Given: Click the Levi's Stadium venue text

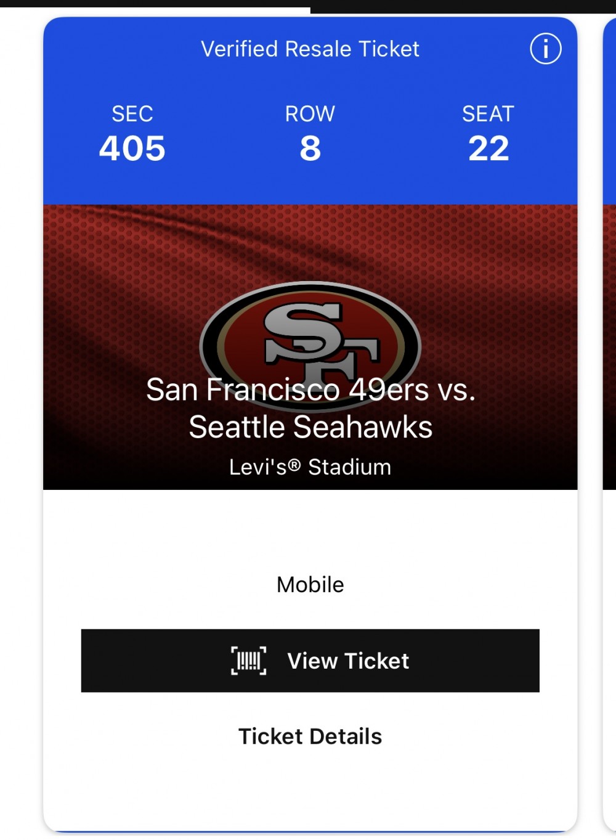Looking at the screenshot, I should (310, 467).
